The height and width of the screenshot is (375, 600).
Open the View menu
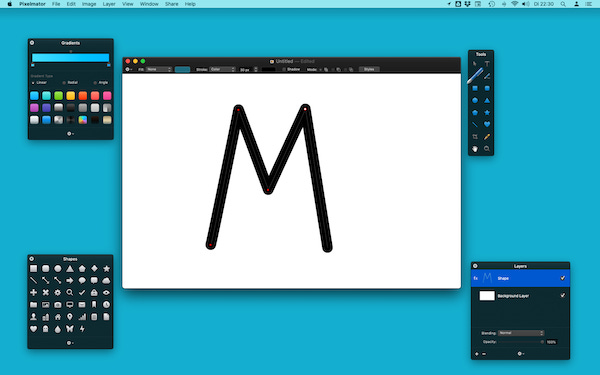tap(127, 4)
